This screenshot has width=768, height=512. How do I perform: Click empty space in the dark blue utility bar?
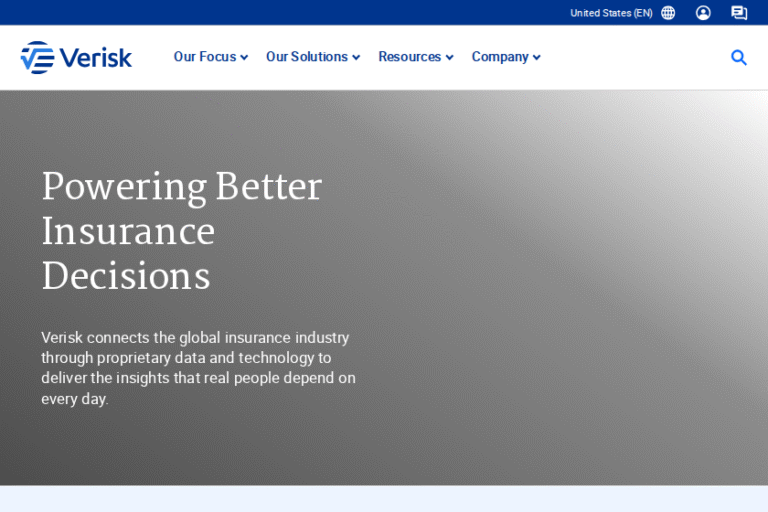click(300, 13)
